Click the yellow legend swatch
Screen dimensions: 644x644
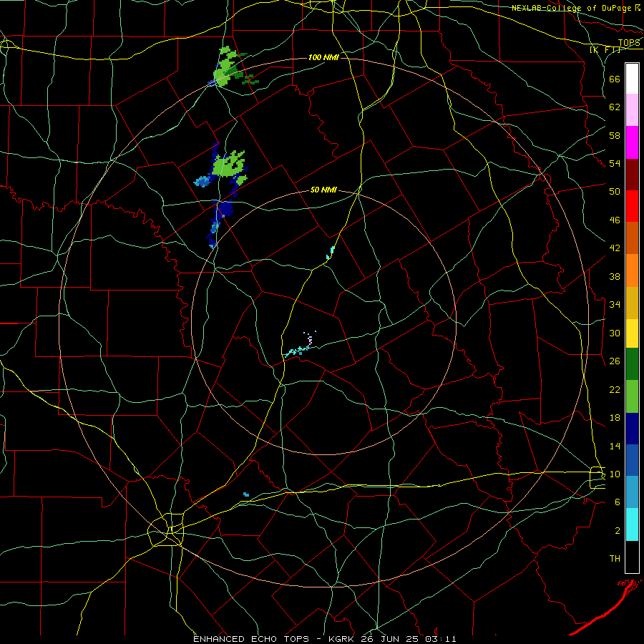click(632, 333)
